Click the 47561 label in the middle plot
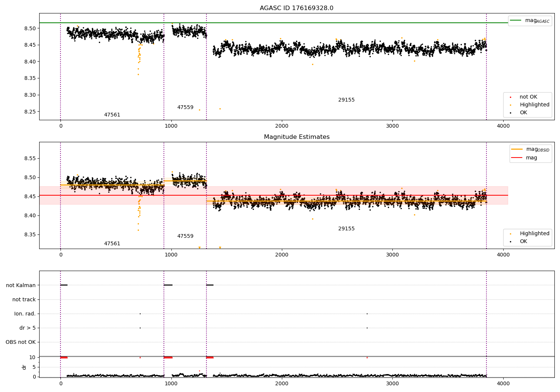 pyautogui.click(x=112, y=243)
